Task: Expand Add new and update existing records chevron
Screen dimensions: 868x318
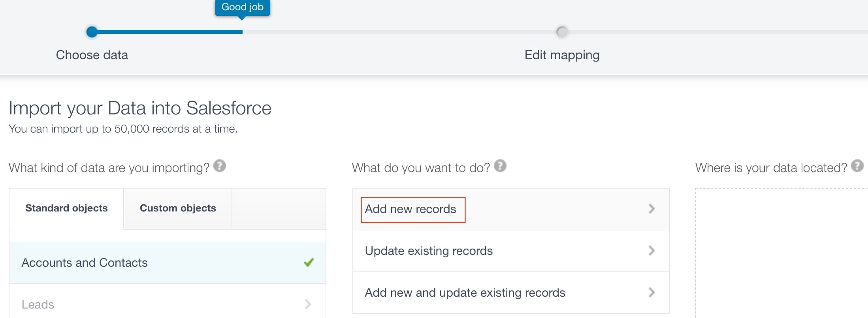Action: pyautogui.click(x=652, y=292)
